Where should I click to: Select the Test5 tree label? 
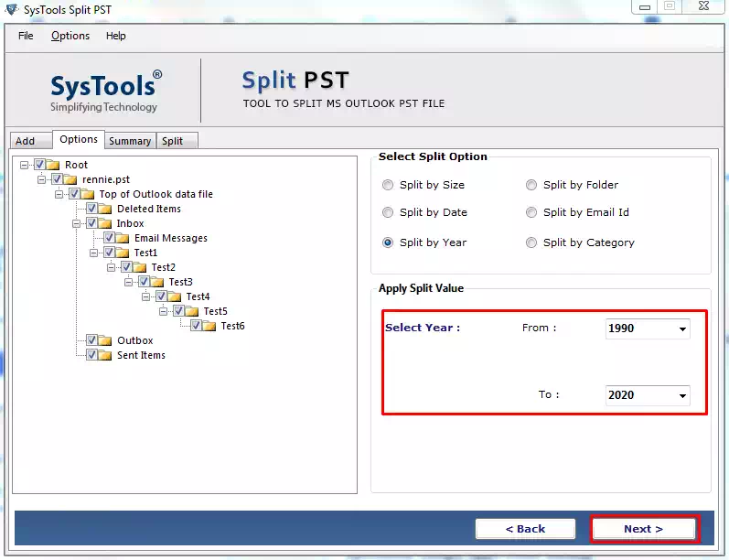215,311
